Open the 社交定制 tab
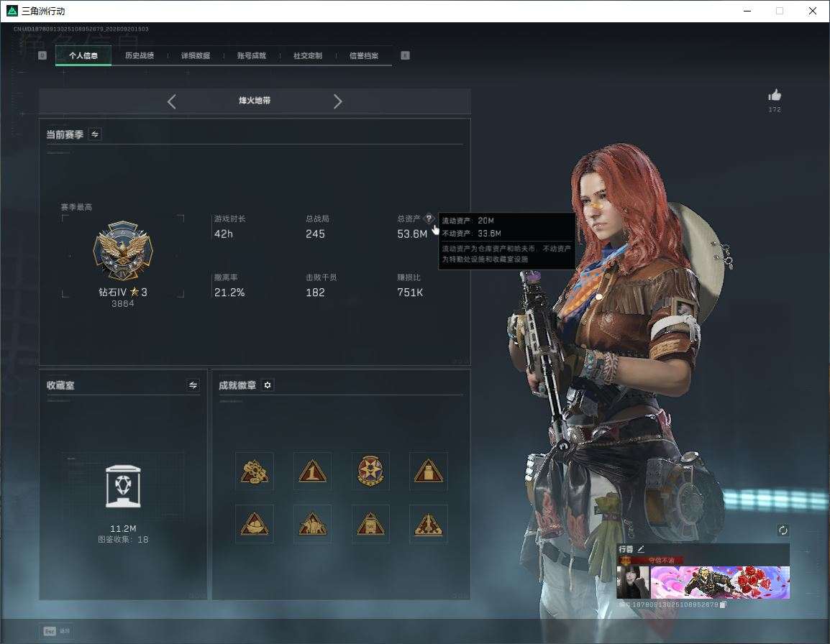The image size is (830, 644). point(308,55)
